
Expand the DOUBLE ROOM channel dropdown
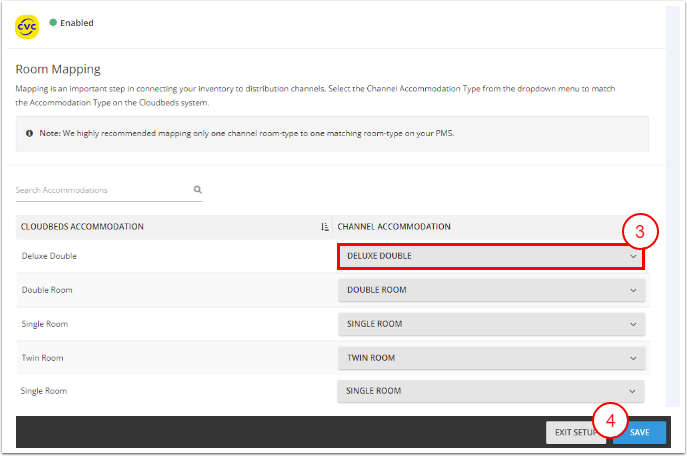click(490, 291)
